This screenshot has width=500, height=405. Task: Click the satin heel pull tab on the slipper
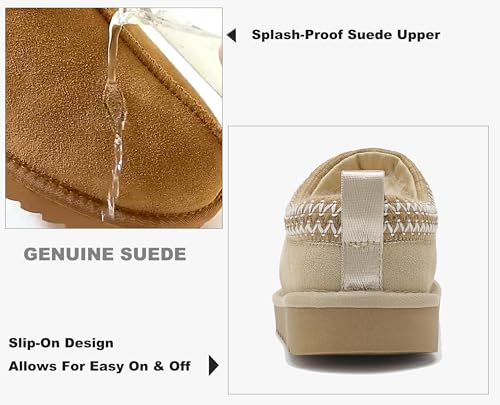click(x=362, y=230)
